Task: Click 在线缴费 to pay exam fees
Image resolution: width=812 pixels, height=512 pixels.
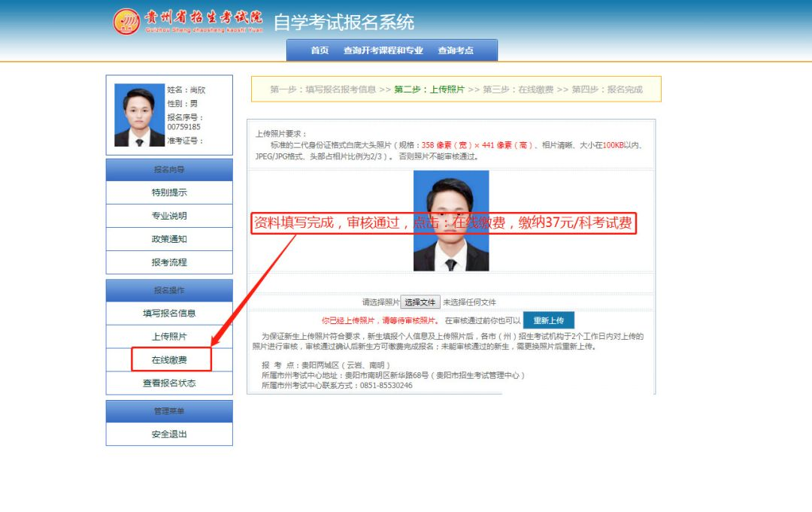Action: click(168, 359)
